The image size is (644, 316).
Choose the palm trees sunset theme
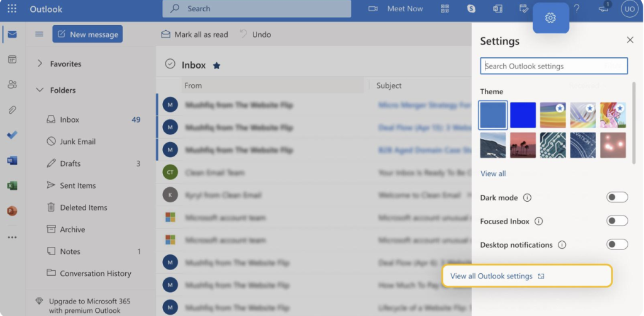tap(523, 145)
